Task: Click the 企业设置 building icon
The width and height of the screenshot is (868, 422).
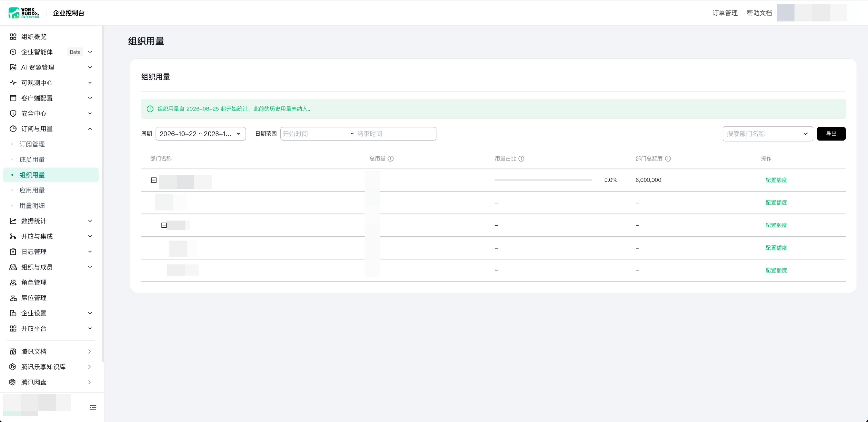Action: pyautogui.click(x=13, y=313)
